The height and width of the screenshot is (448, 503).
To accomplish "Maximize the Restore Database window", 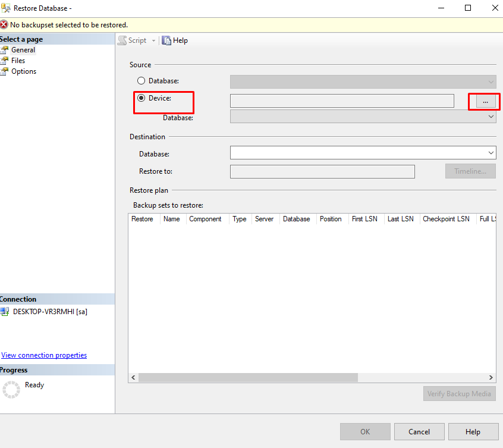I will click(468, 8).
